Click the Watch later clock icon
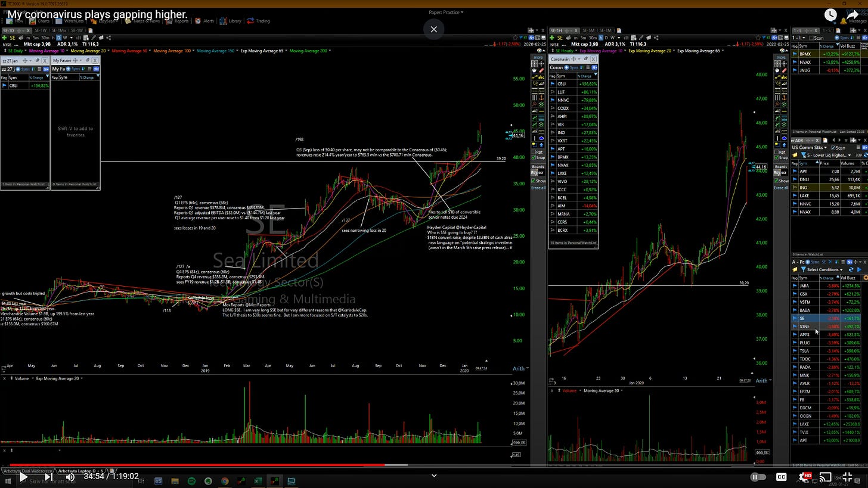Image resolution: width=868 pixels, height=488 pixels. coord(830,15)
